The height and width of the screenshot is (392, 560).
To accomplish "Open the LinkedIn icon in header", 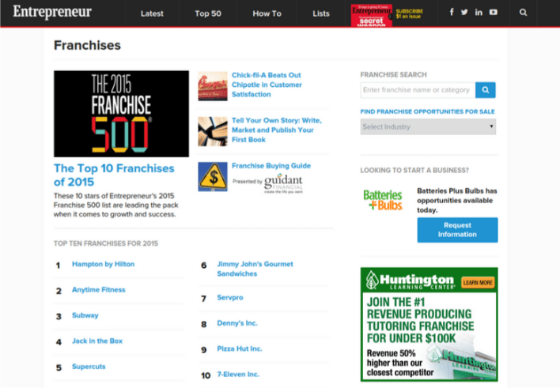I will tap(479, 13).
